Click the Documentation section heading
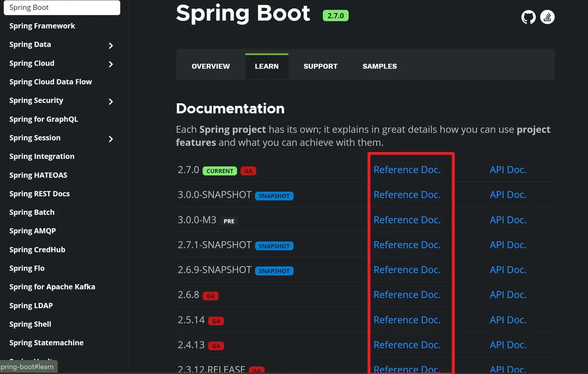This screenshot has height=374, width=588. point(230,108)
